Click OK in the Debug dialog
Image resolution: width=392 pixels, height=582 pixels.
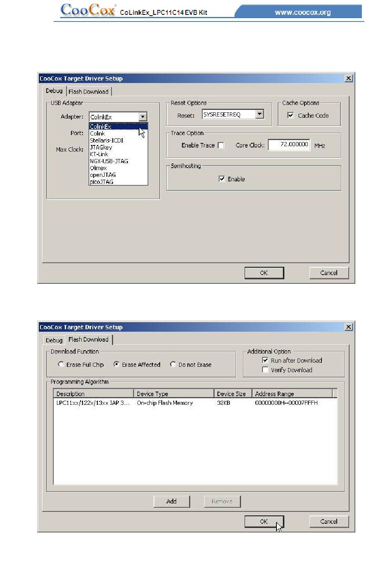264,273
